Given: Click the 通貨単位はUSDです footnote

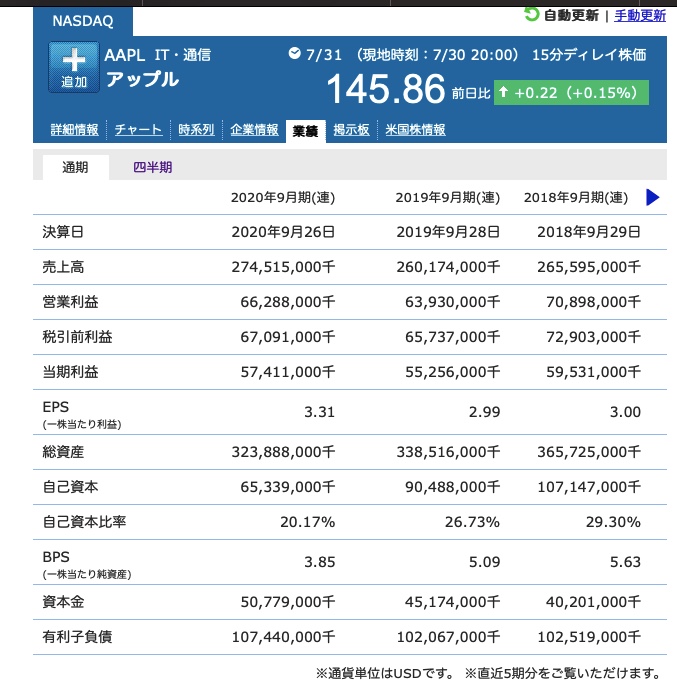Looking at the screenshot, I should pyautogui.click(x=385, y=674).
